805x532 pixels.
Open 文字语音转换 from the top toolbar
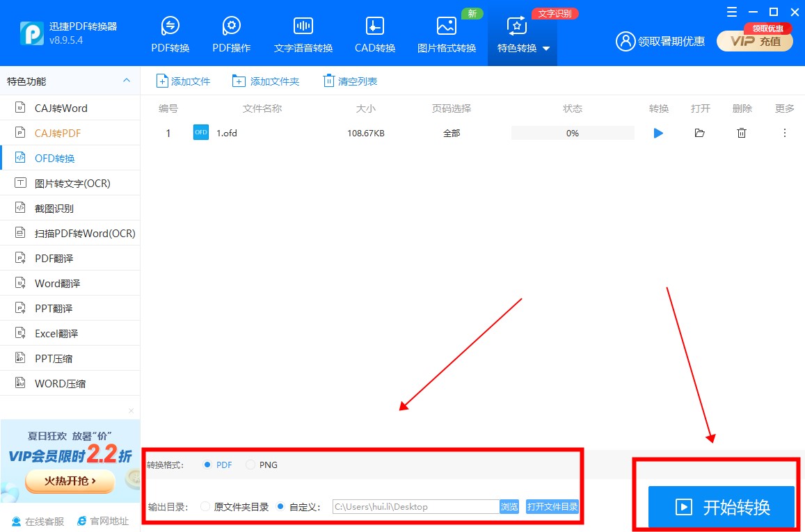click(x=303, y=35)
